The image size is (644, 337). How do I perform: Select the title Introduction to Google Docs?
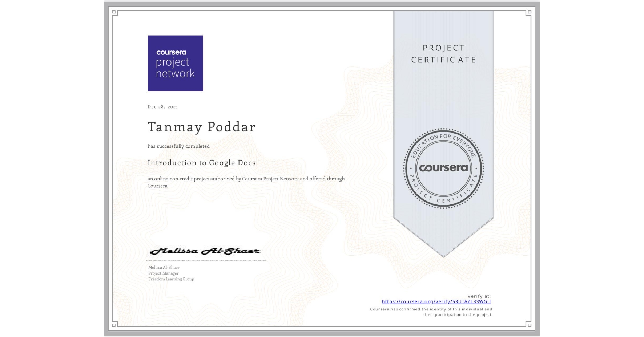click(x=202, y=163)
